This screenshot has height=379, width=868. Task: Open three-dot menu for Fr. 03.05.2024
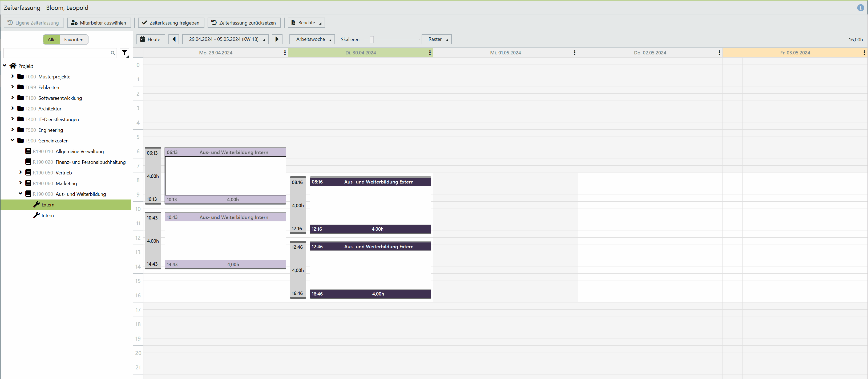pos(864,53)
